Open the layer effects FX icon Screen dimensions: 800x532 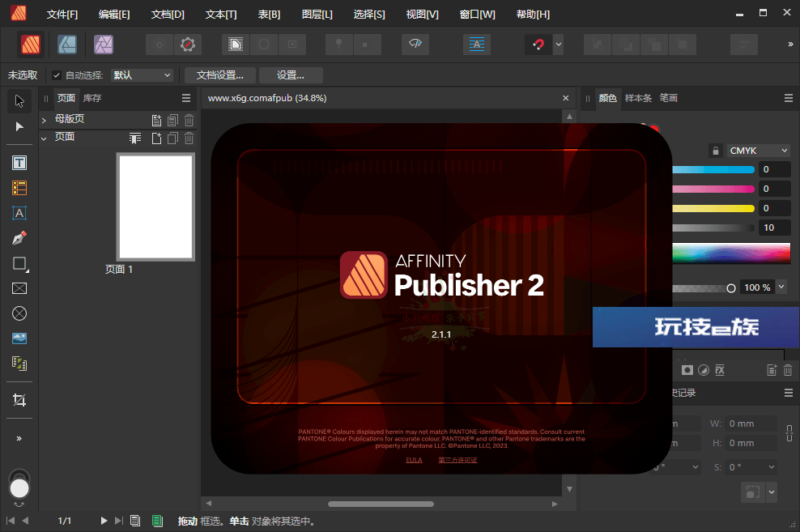(x=720, y=370)
